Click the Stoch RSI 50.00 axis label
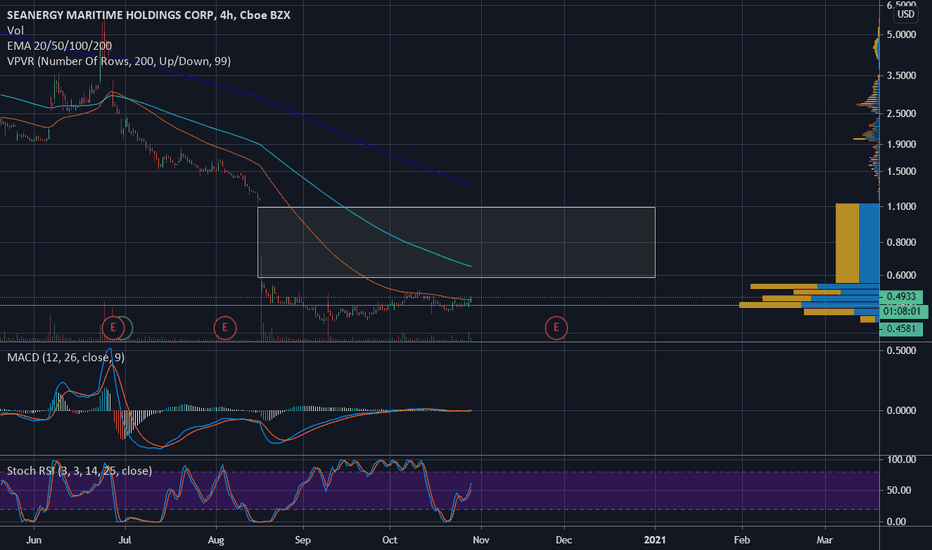932x550 pixels. pos(899,491)
